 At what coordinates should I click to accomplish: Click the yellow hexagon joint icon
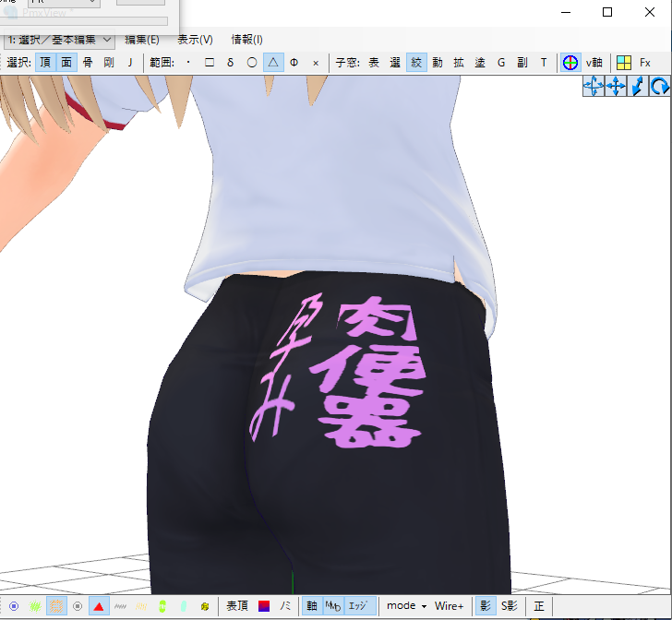pyautogui.click(x=205, y=606)
